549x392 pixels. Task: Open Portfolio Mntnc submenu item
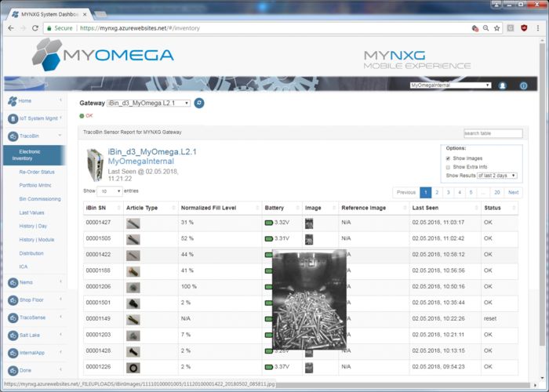[x=35, y=186]
